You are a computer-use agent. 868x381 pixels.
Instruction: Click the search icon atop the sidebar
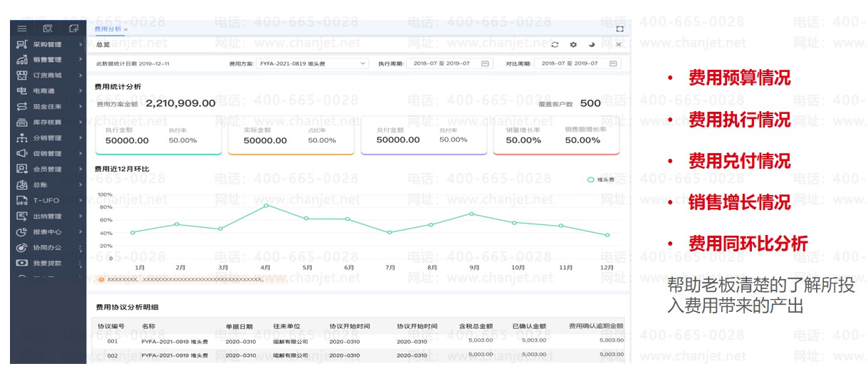click(x=48, y=28)
